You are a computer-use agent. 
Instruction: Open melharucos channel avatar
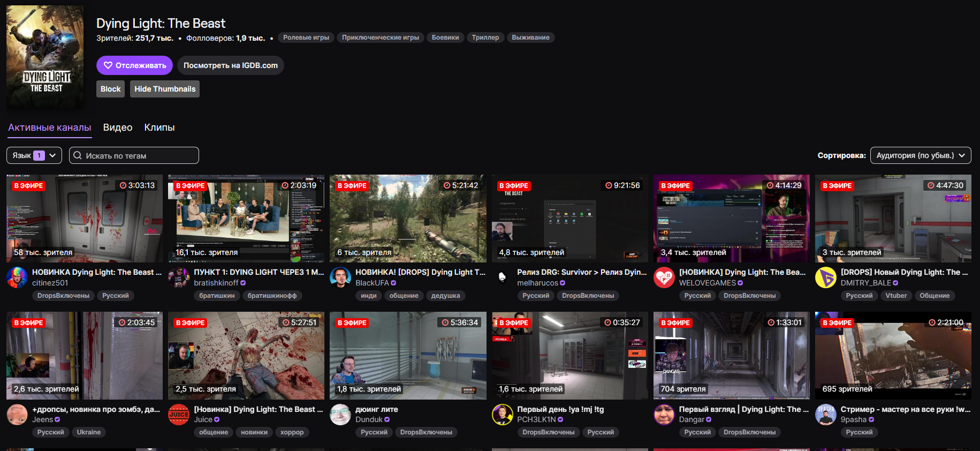click(503, 277)
